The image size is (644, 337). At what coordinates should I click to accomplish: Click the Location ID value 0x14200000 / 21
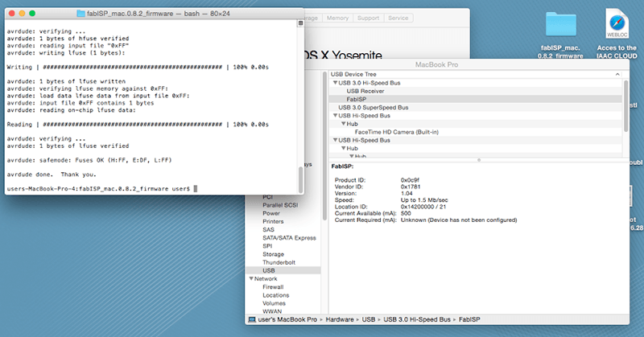pos(423,207)
